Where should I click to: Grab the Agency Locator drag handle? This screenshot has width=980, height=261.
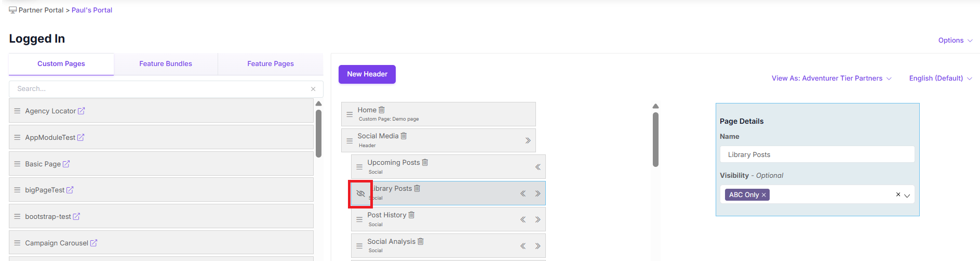click(17, 111)
